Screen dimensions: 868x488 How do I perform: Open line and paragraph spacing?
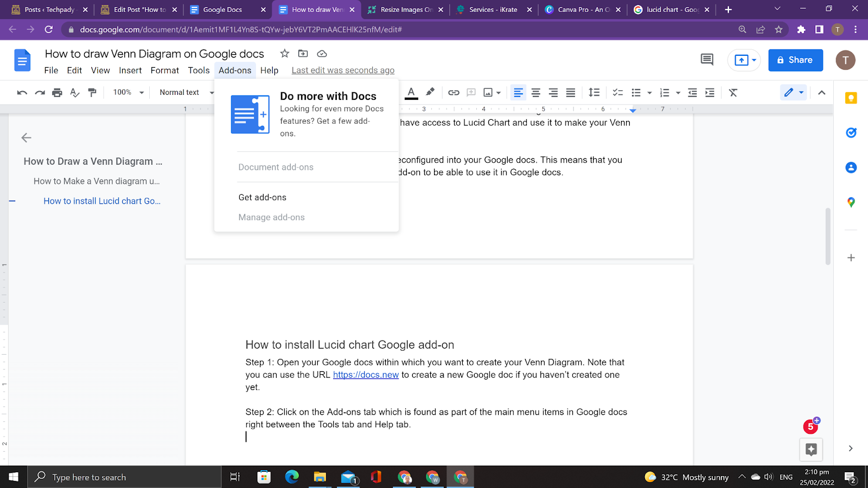pos(594,93)
